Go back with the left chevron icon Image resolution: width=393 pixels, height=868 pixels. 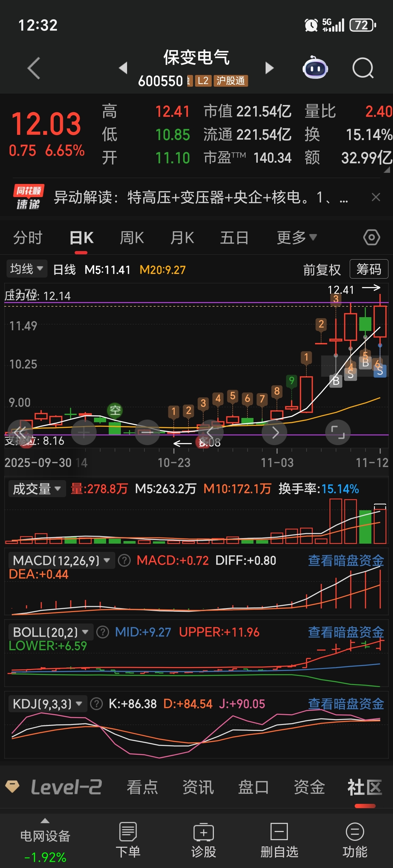pos(34,68)
